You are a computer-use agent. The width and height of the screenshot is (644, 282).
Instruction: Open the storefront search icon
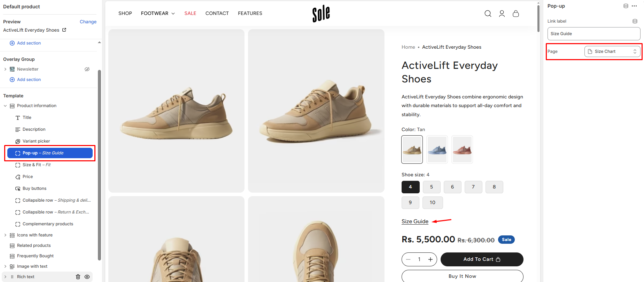pos(488,14)
